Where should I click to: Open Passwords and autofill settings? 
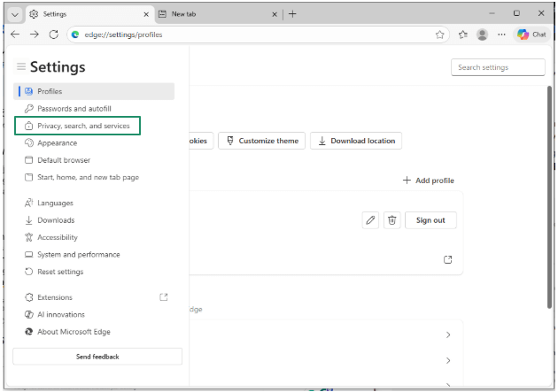coord(94,108)
